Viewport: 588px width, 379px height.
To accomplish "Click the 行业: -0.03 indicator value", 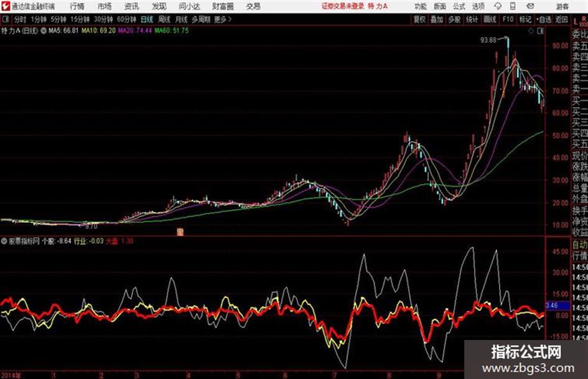I will tap(88, 241).
